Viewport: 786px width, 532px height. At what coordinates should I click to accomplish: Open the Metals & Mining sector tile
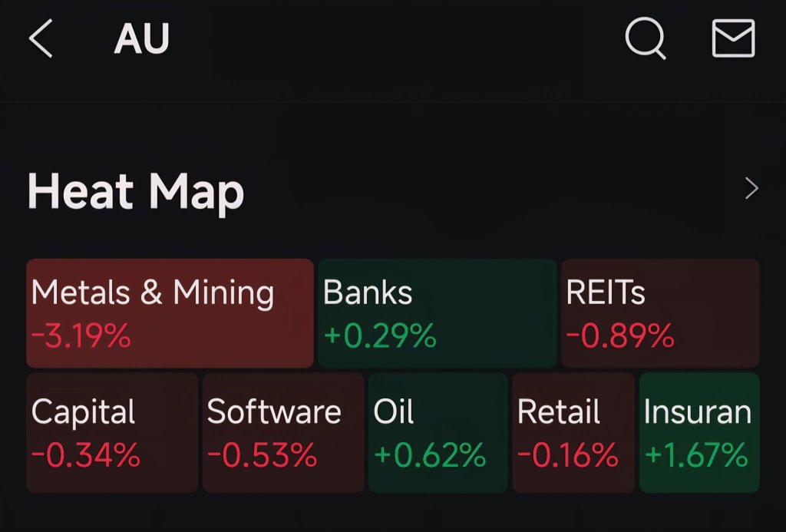coord(170,313)
